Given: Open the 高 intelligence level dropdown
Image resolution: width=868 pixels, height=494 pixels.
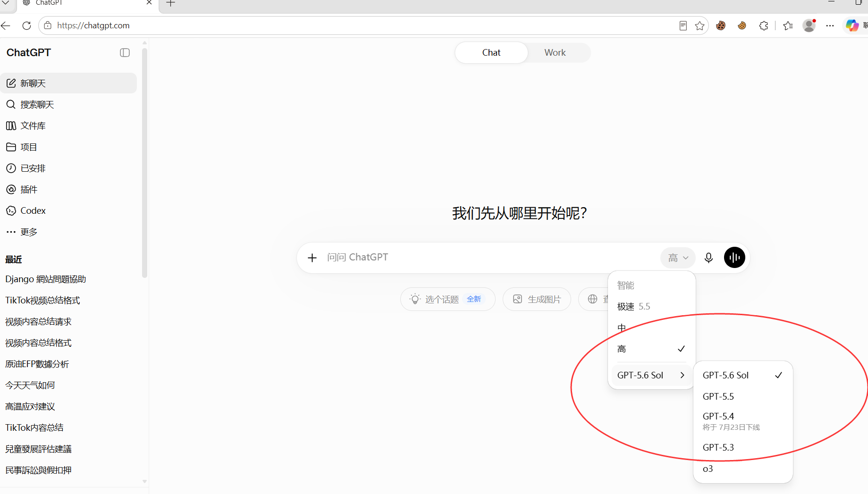Looking at the screenshot, I should (678, 258).
